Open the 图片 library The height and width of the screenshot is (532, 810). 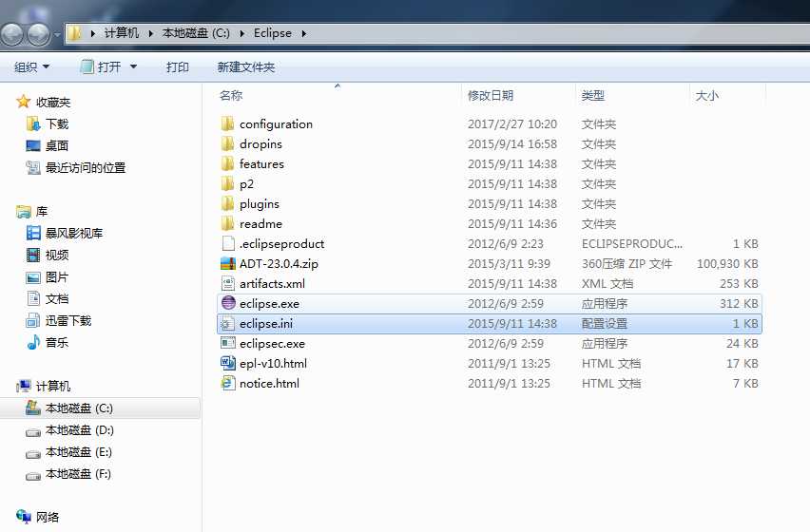[57, 277]
